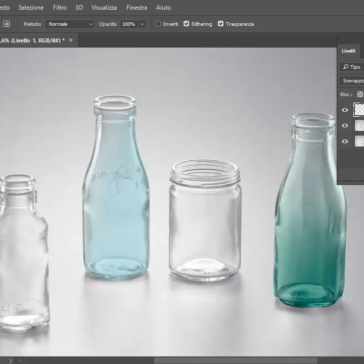This screenshot has height=364, width=364.
Task: Select the top transparent layer thumbnail
Action: click(359, 110)
